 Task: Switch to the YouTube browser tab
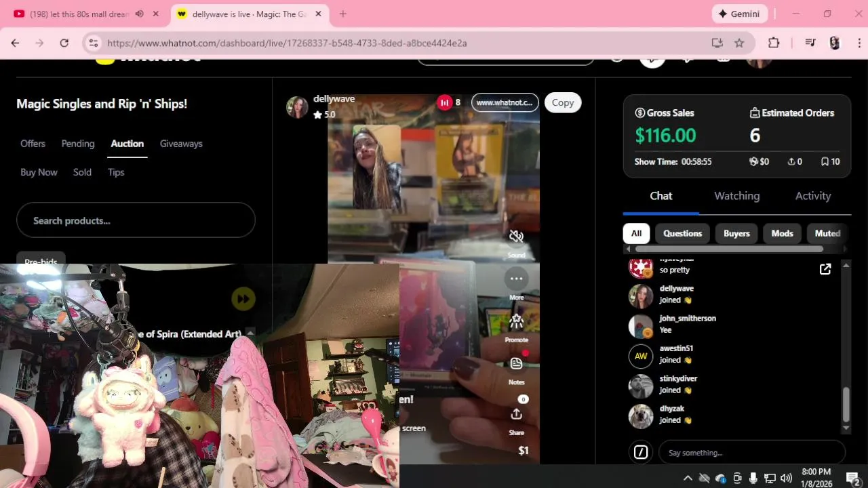(79, 14)
